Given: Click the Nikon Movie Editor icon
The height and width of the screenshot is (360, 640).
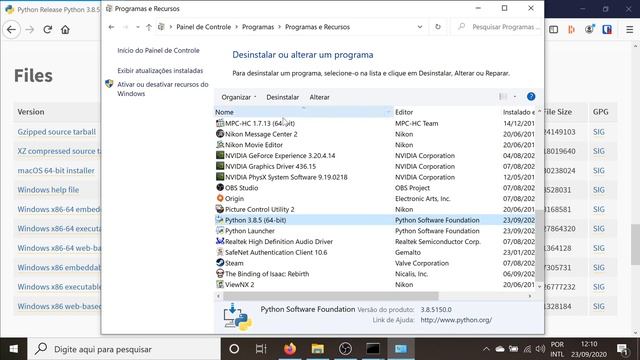Looking at the screenshot, I should point(220,144).
